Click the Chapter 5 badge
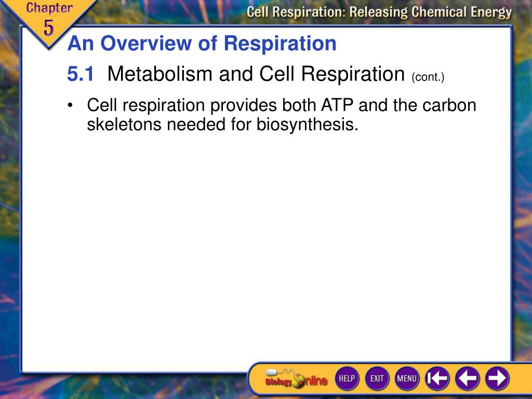 [48, 20]
